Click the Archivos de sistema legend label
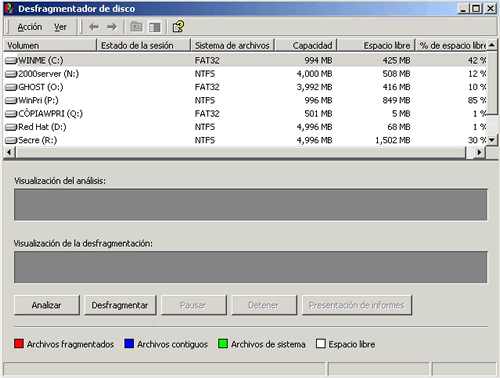Viewport: 500px width, 378px height. click(x=268, y=344)
